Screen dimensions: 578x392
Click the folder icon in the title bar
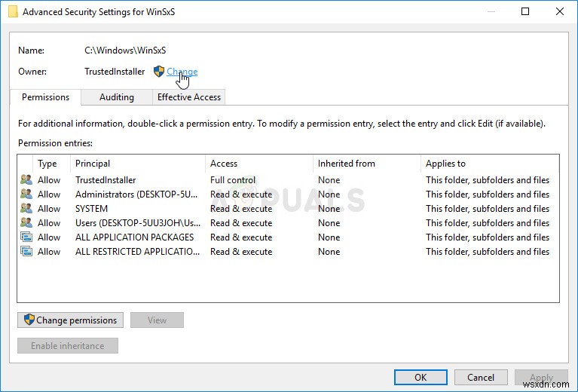[x=13, y=12]
